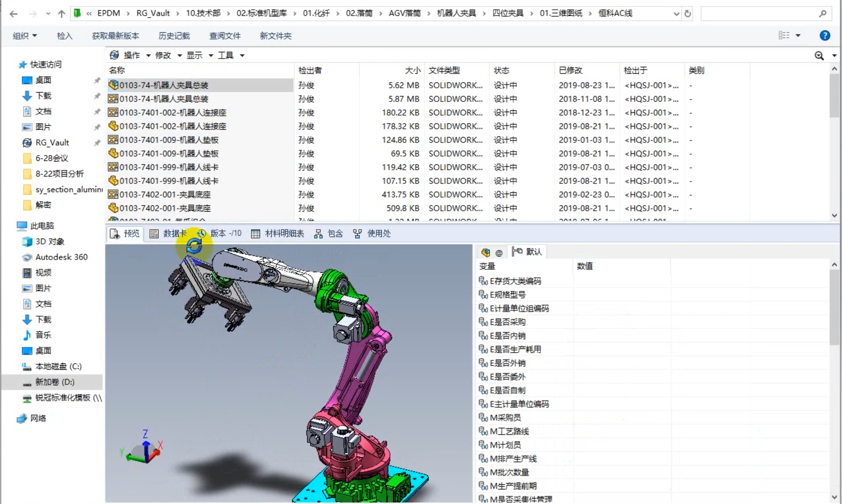This screenshot has width=842, height=504.
Task: Open Help via the question mark icon
Action: point(825,35)
